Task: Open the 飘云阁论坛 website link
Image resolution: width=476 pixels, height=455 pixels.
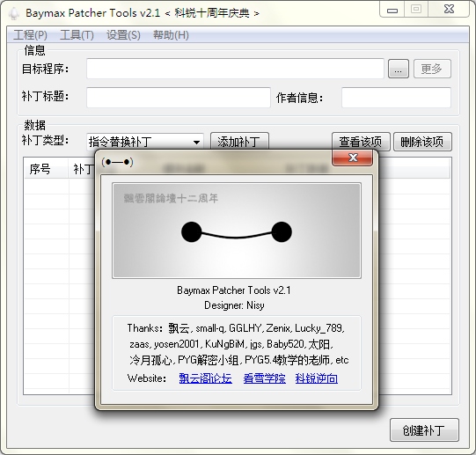Action: [206, 378]
